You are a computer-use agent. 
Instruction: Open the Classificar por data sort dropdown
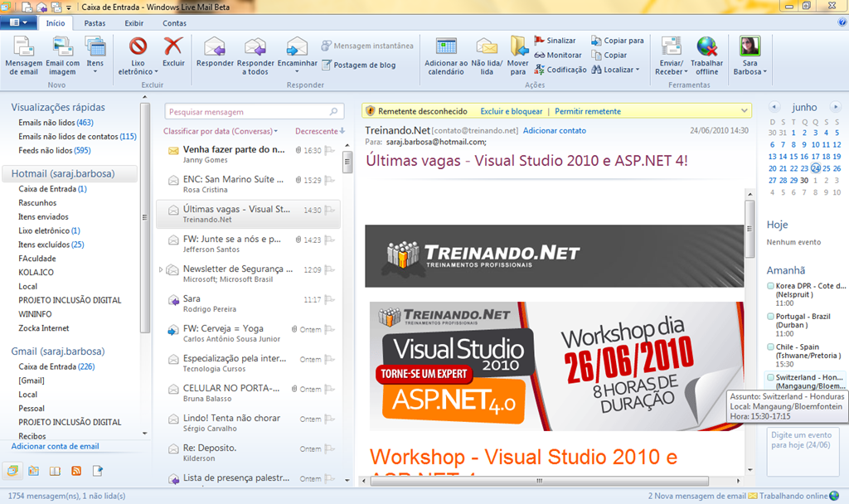tap(221, 131)
